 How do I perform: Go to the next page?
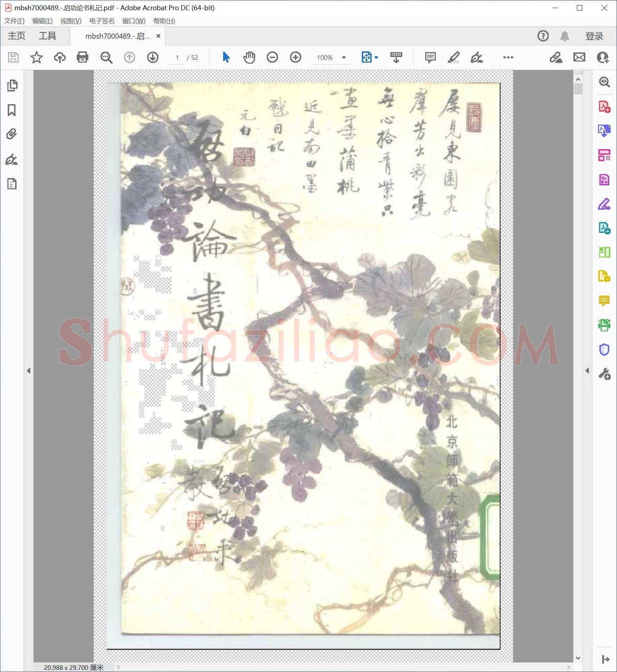tap(153, 57)
